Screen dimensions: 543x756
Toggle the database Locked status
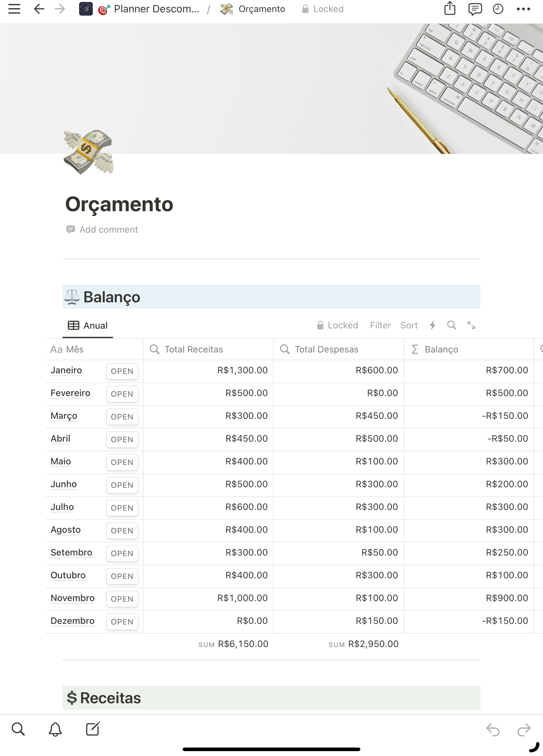pyautogui.click(x=337, y=325)
